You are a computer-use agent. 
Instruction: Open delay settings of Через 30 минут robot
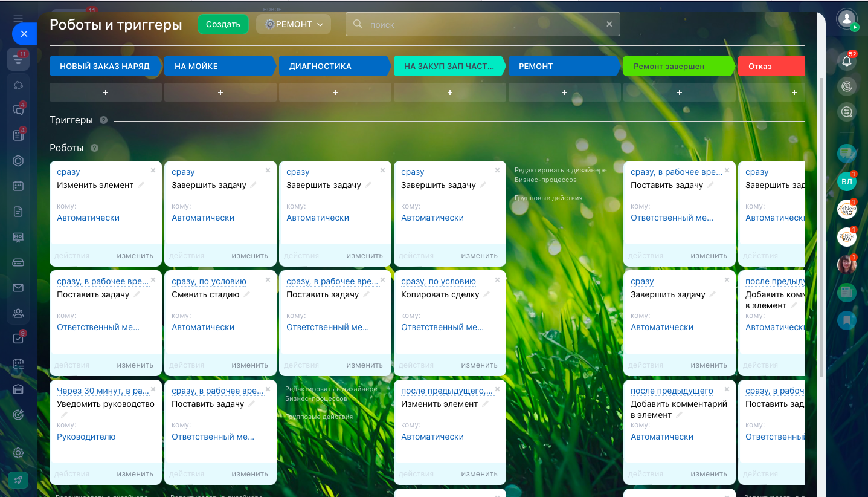point(103,391)
